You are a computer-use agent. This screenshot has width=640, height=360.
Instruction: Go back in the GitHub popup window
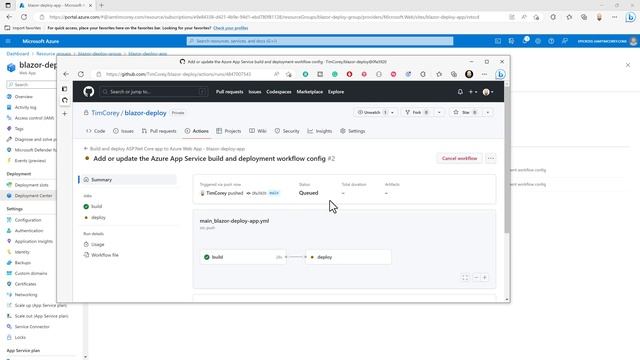pos(66,74)
